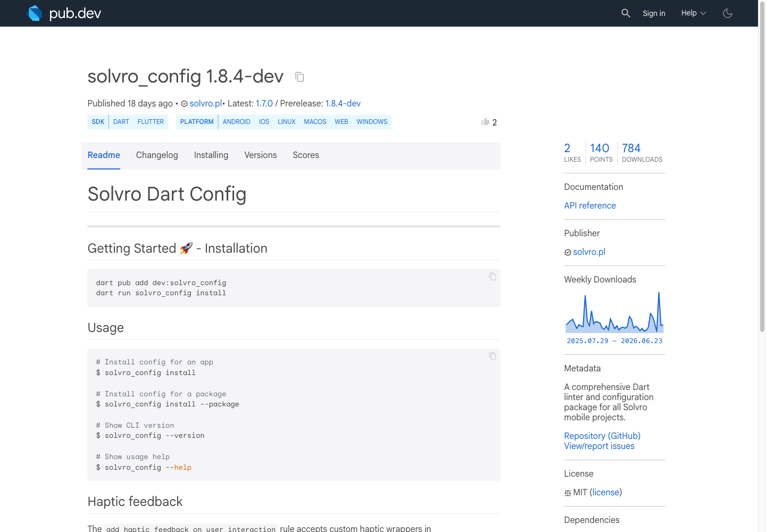This screenshot has height=532, width=766.
Task: Click Sign in
Action: click(x=654, y=13)
